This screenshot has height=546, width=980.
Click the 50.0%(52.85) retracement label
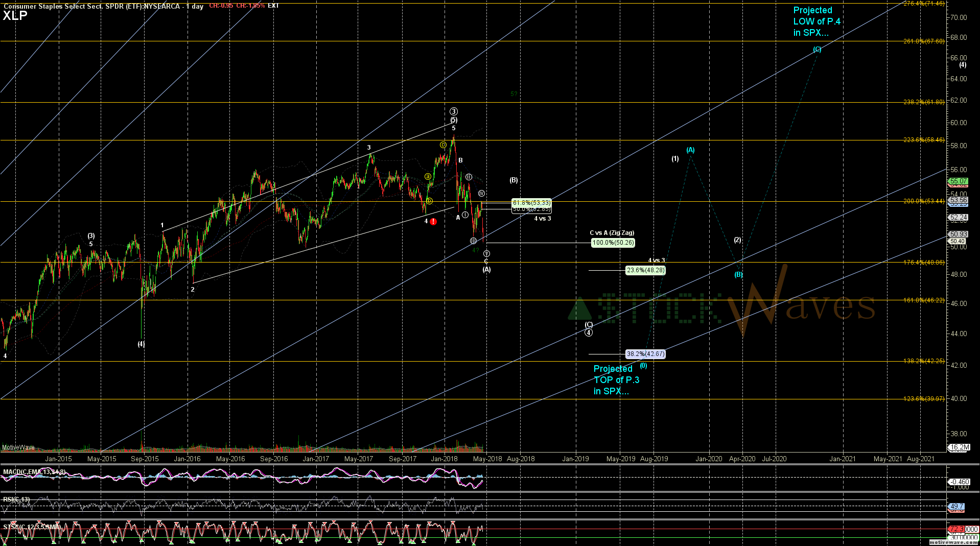pos(531,209)
